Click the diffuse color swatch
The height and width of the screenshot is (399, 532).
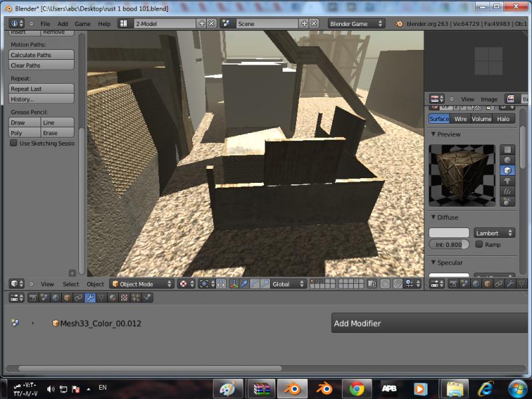[x=449, y=233]
